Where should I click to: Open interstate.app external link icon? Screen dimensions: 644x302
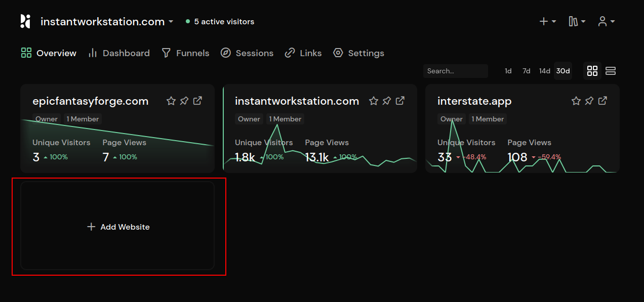coord(602,101)
